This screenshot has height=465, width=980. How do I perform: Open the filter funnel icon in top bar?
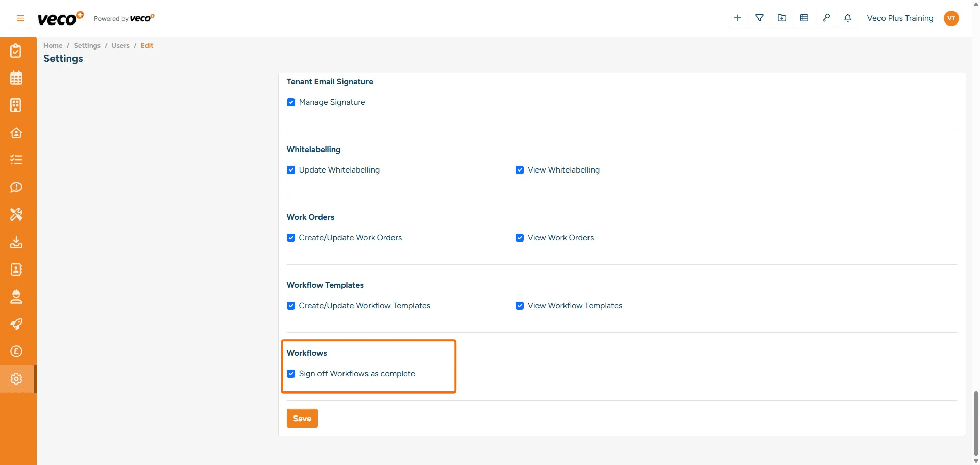click(759, 18)
